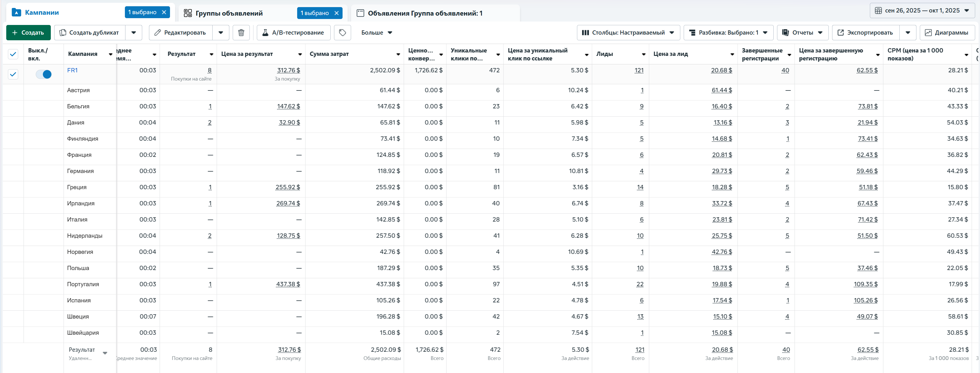
Task: Click the Редактировать pencil button
Action: [180, 33]
